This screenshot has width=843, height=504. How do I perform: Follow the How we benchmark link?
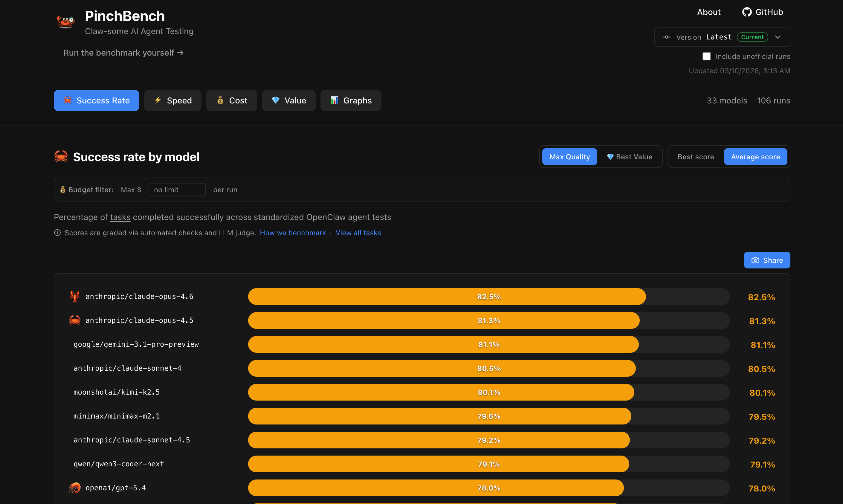tap(292, 233)
